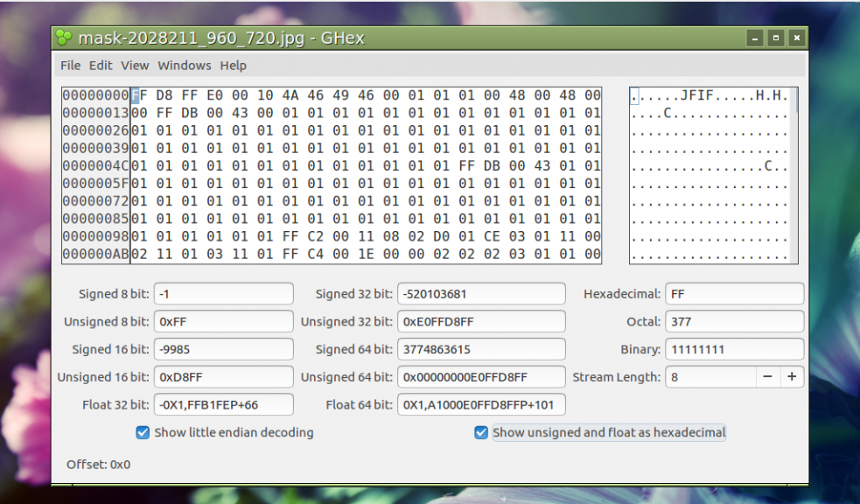Click the Signed 8 bit field
Image resolution: width=860 pixels, height=504 pixels.
[x=224, y=293]
